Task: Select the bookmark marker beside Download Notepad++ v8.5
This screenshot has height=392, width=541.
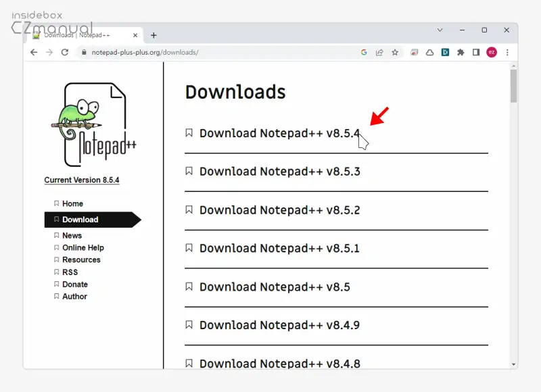Action: [189, 287]
